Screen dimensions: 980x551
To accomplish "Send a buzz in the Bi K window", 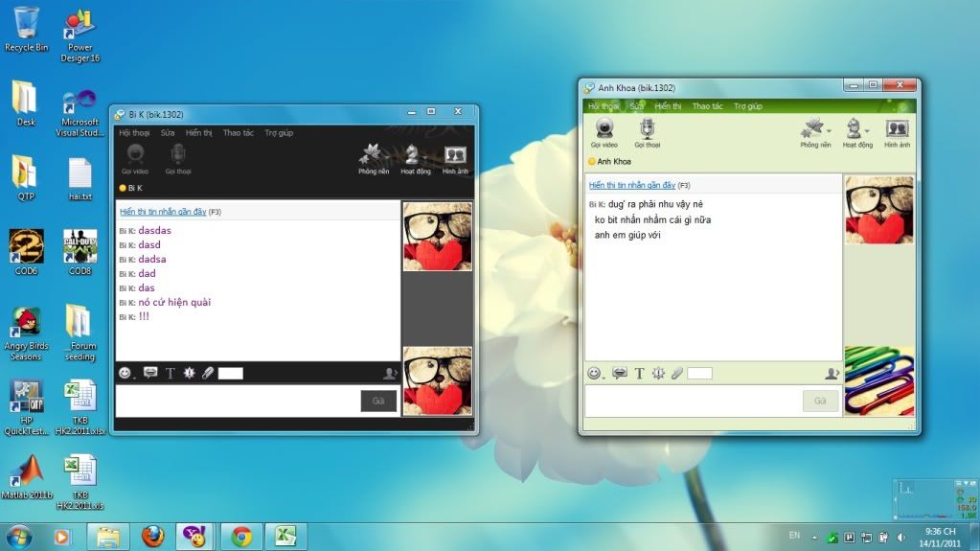I will 190,374.
